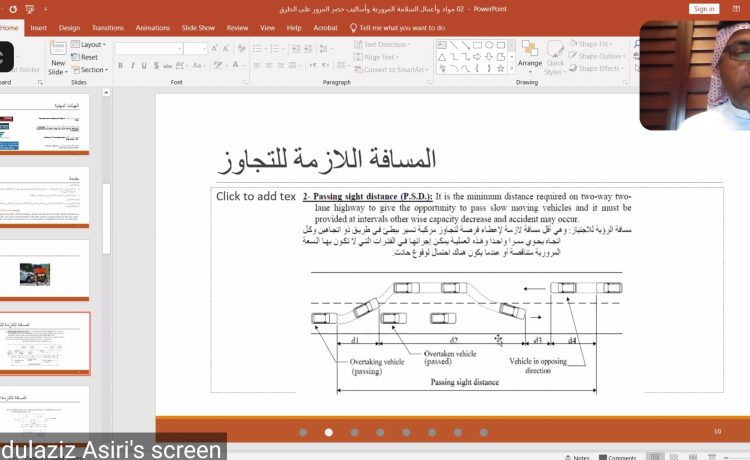Screen dimensions: 750x460
Task: Select the Oval shape in gallery
Action: (489, 45)
